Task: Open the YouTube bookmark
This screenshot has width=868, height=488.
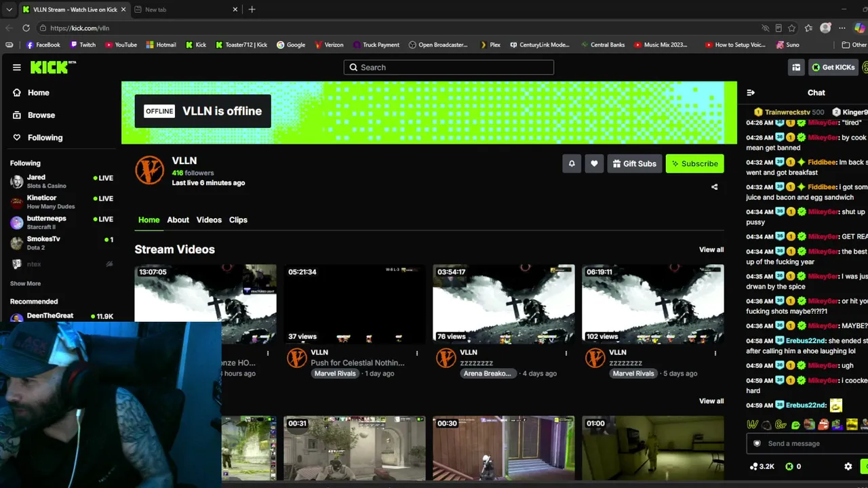Action: (121, 45)
